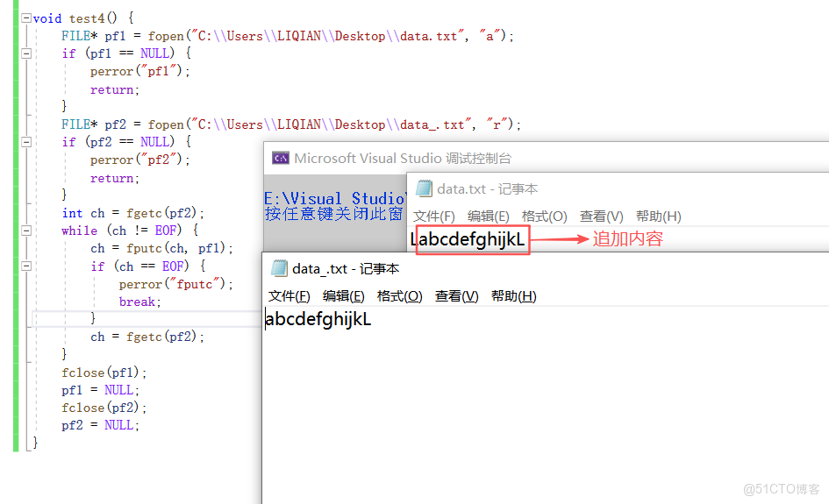Open 文件(F) menu in data.txt Notepad
This screenshot has width=829, height=504.
[x=433, y=217]
